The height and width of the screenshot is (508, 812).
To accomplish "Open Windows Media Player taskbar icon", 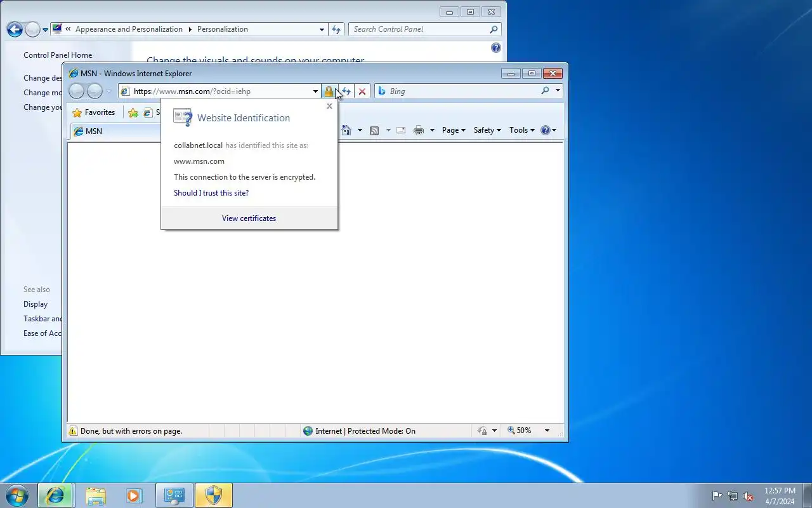I will tap(134, 495).
